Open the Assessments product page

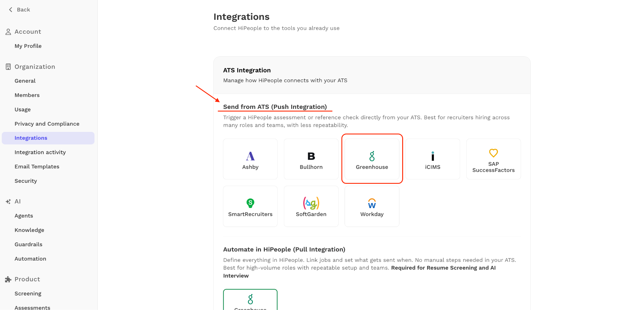pyautogui.click(x=32, y=307)
